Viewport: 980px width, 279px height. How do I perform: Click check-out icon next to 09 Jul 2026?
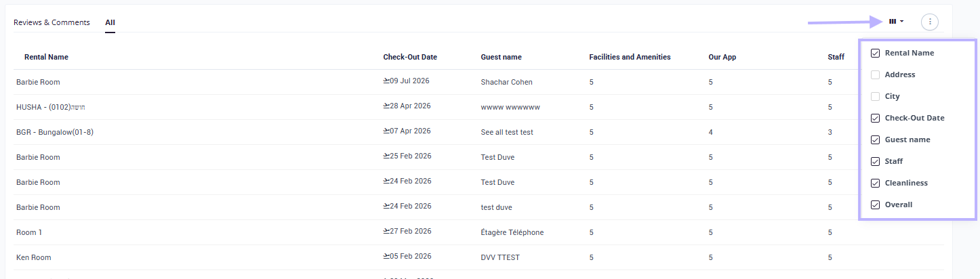coord(386,81)
